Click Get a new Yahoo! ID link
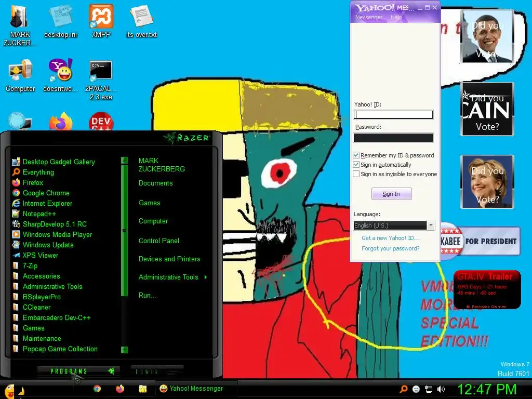This screenshot has width=532, height=399. 391,238
